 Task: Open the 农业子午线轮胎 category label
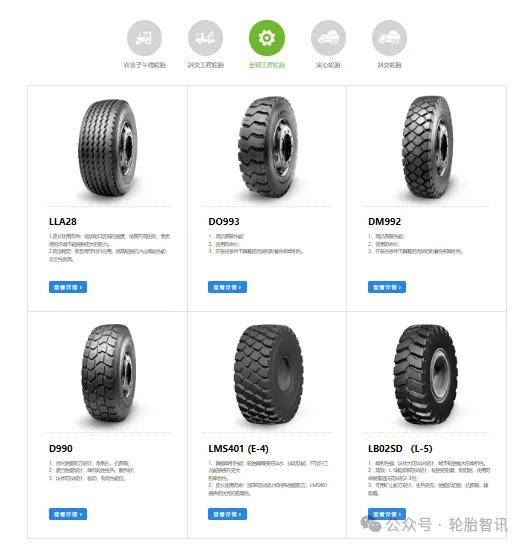(144, 65)
